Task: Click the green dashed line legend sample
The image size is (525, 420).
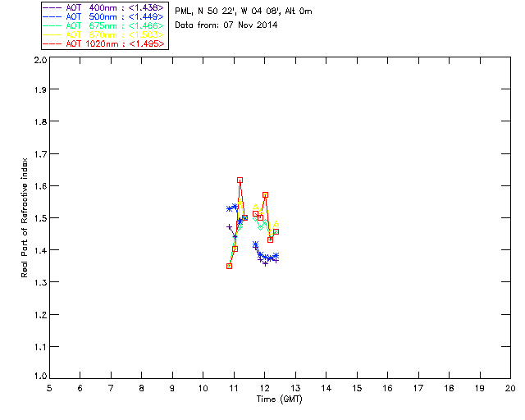Action: tap(52, 25)
